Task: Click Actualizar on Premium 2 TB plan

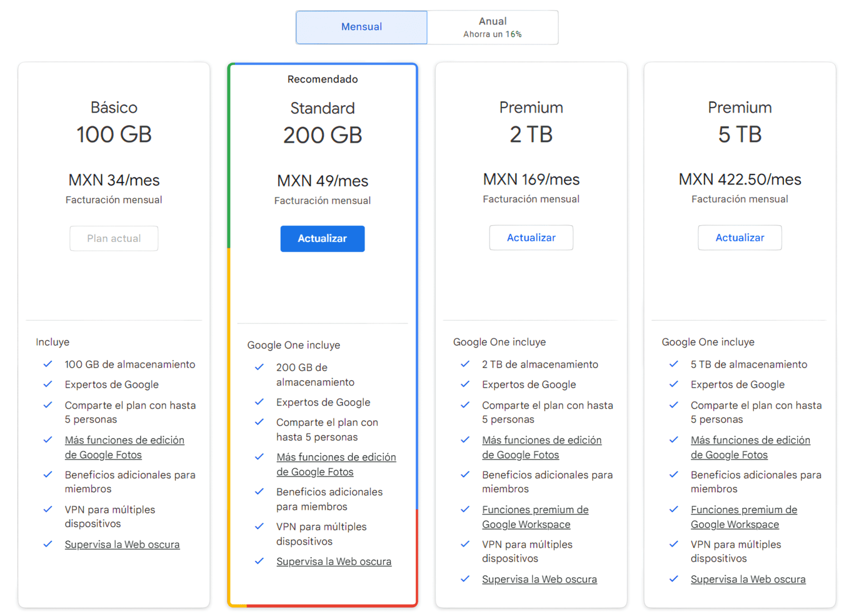Action: point(531,238)
